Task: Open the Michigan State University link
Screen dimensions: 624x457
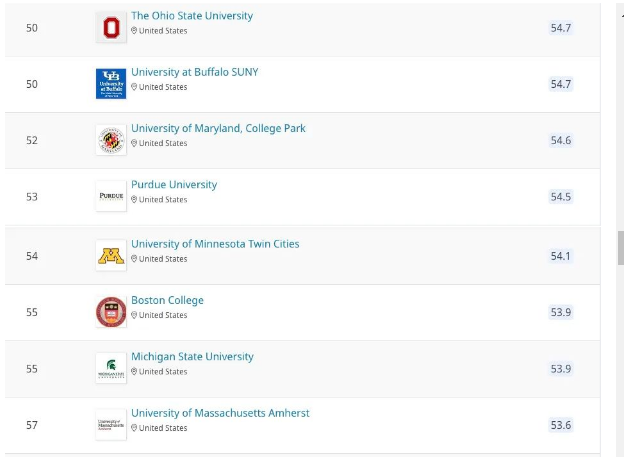Action: [x=193, y=357]
